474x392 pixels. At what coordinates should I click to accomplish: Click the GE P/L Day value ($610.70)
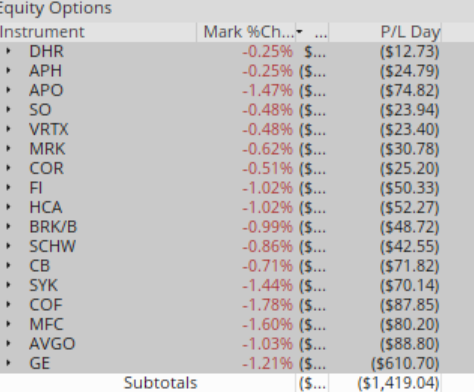405,363
